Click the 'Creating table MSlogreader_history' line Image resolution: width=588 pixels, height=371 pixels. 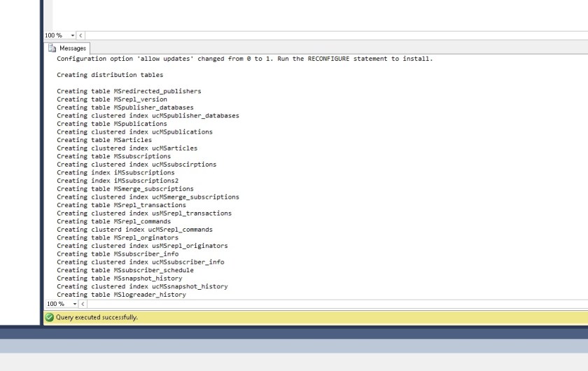(x=121, y=295)
